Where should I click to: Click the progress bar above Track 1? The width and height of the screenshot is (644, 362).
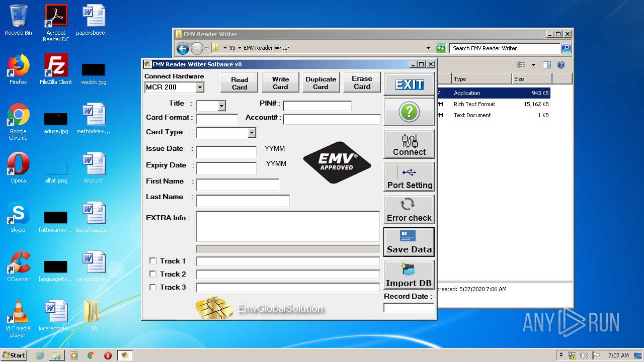point(288,249)
